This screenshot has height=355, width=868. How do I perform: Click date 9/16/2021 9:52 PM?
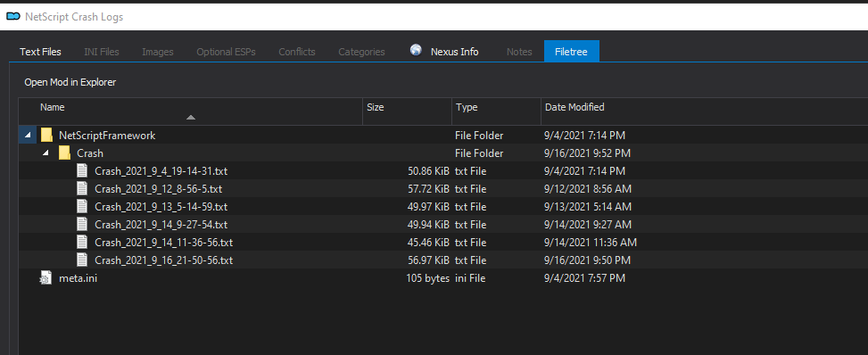[x=587, y=153]
